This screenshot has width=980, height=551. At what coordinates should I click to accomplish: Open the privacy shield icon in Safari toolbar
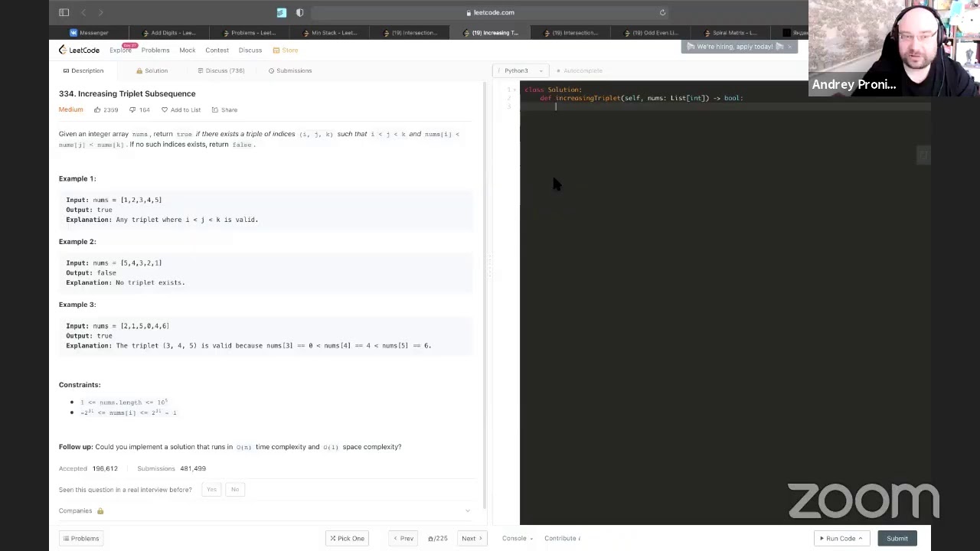tap(299, 12)
